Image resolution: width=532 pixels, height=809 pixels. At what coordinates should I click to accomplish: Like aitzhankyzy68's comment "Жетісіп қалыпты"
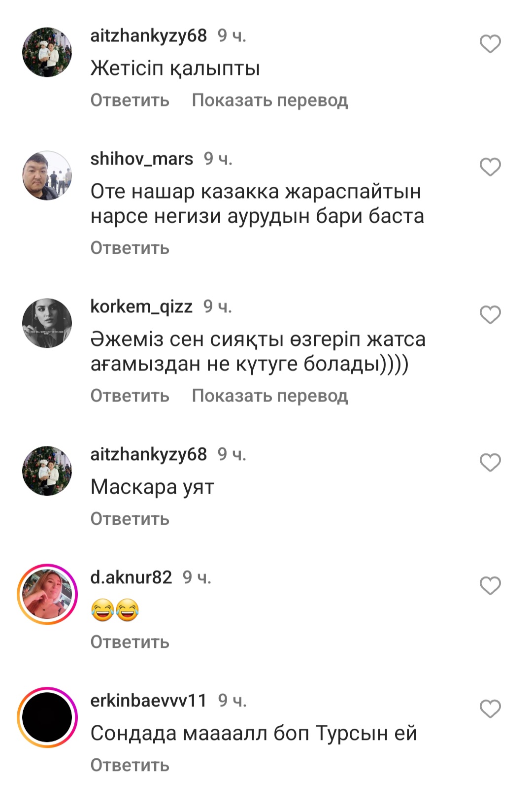pos(490,44)
